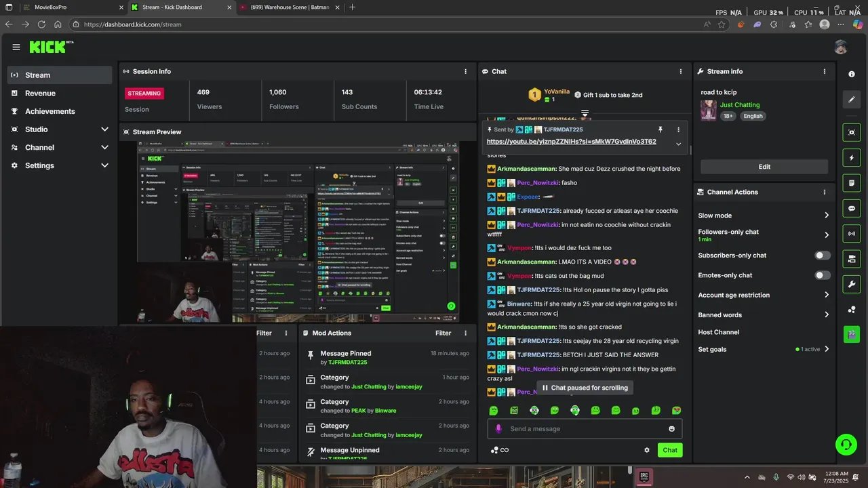Toggle Subscribers-only chat switch
868x488 pixels.
[x=823, y=256]
